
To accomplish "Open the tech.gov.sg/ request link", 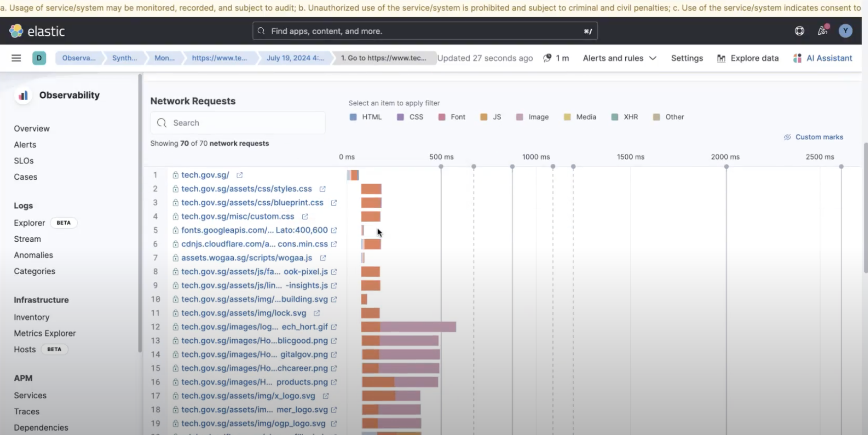I will point(205,175).
